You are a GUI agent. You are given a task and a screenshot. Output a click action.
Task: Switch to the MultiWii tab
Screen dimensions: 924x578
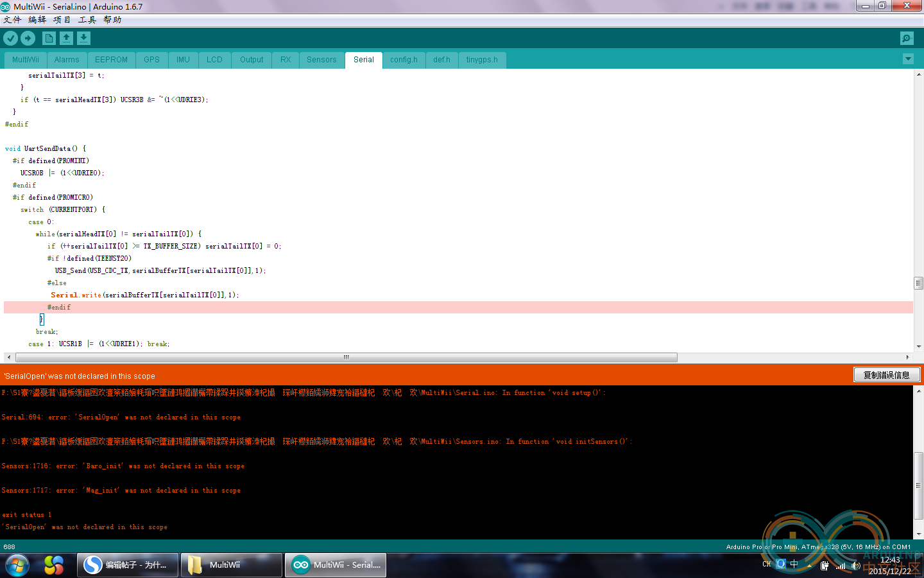coord(26,60)
